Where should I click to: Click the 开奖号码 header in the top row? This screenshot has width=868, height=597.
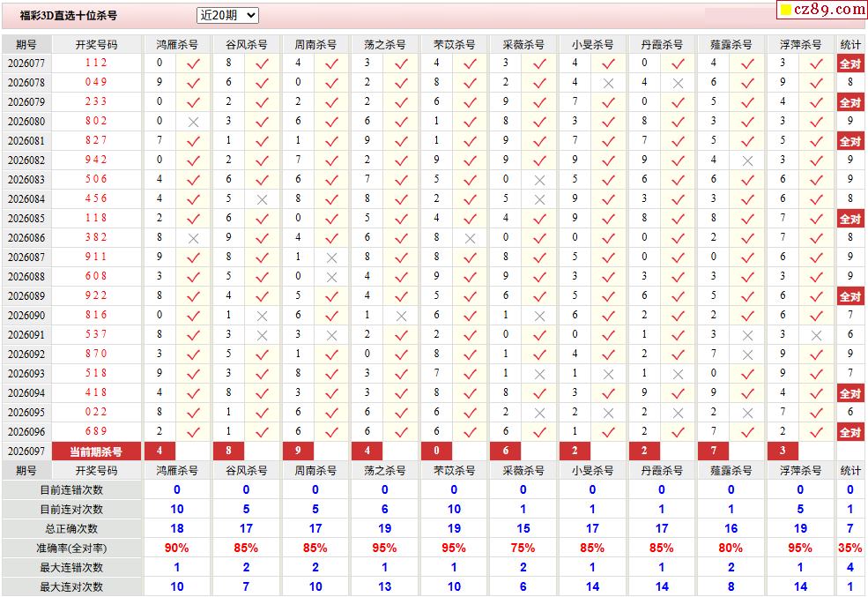[96, 44]
